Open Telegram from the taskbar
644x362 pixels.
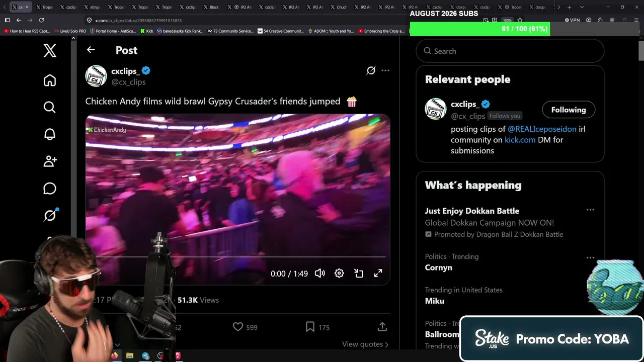pyautogui.click(x=145, y=355)
